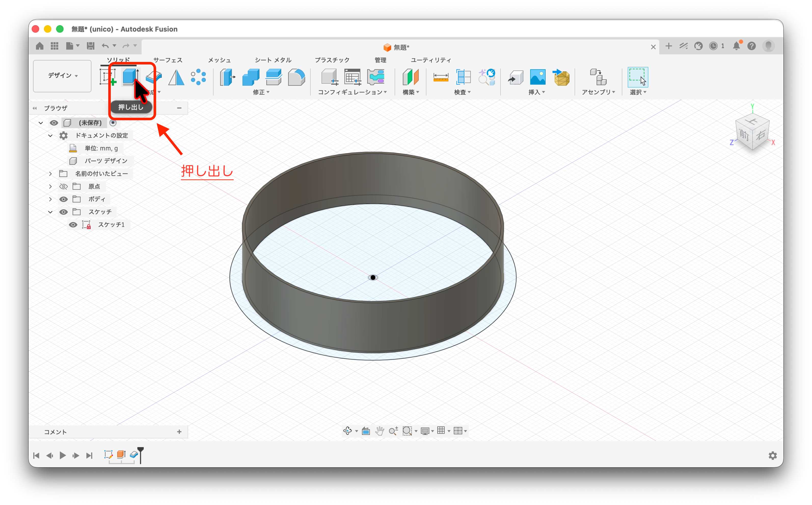Jump to timeline start
Image resolution: width=812 pixels, height=505 pixels.
[x=36, y=456]
